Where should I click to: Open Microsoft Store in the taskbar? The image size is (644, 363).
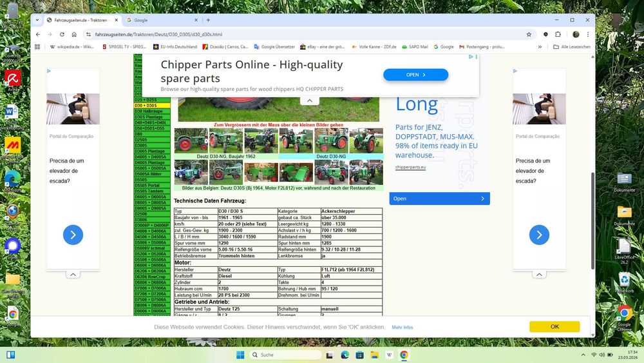click(x=359, y=355)
